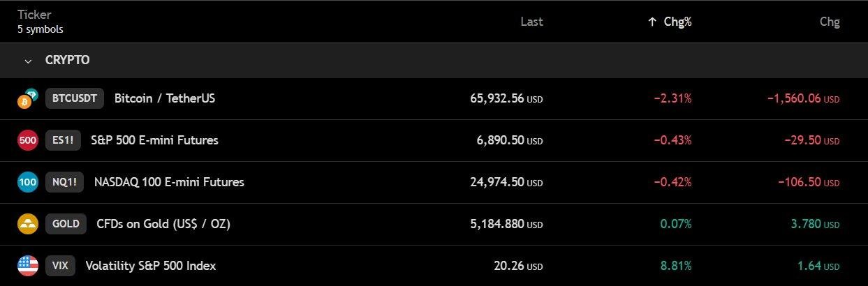Click the red S&P 500 logo icon

point(28,140)
